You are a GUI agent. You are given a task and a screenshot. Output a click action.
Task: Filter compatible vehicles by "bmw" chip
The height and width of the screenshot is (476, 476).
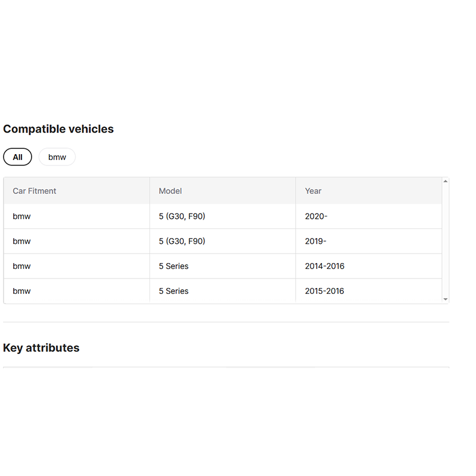[x=57, y=157]
